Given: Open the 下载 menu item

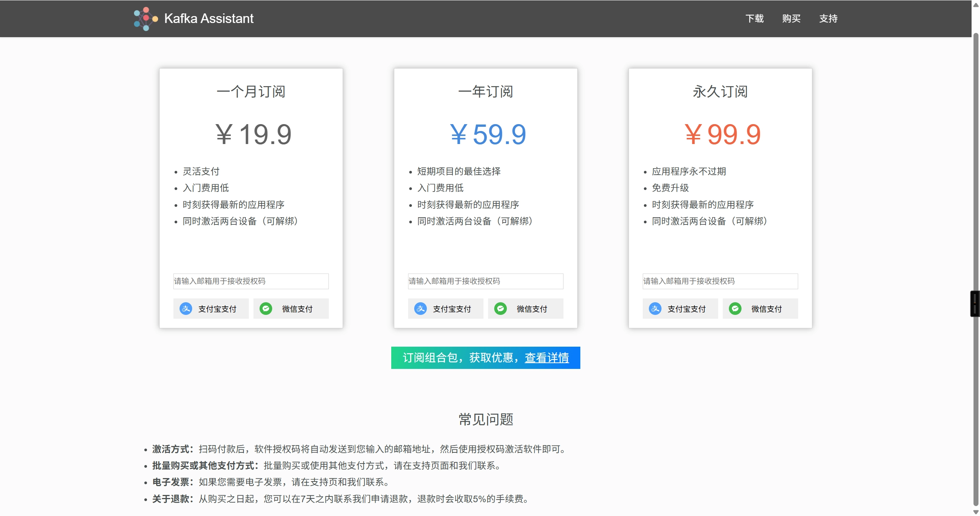Looking at the screenshot, I should point(755,18).
